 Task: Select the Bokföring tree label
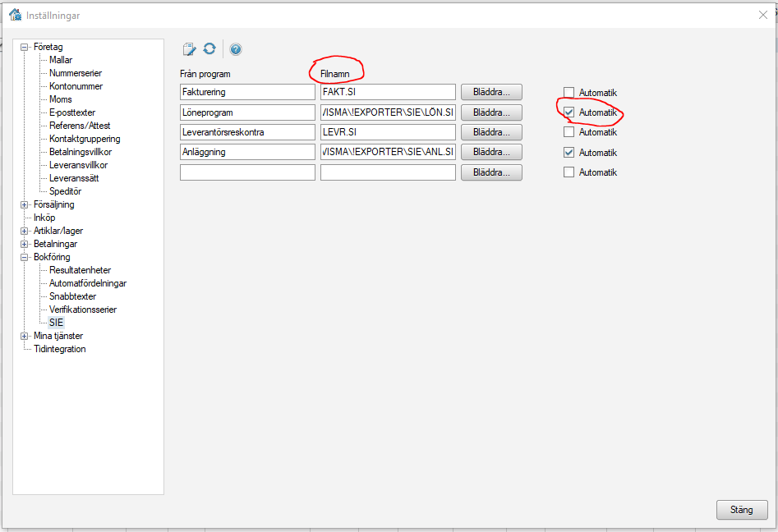[x=52, y=257]
